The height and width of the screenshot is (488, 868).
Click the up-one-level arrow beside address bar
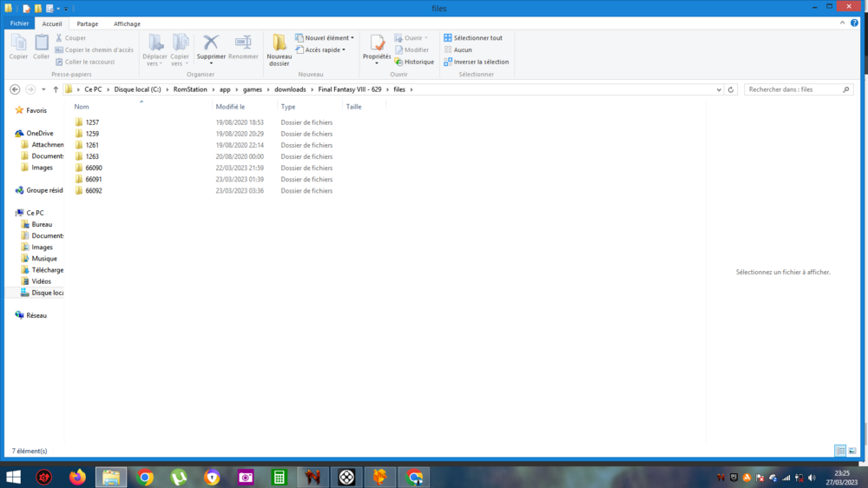pos(56,89)
